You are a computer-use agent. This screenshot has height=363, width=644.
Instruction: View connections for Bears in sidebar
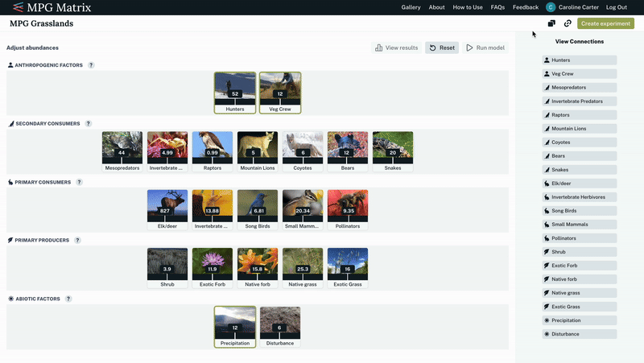[x=579, y=156]
